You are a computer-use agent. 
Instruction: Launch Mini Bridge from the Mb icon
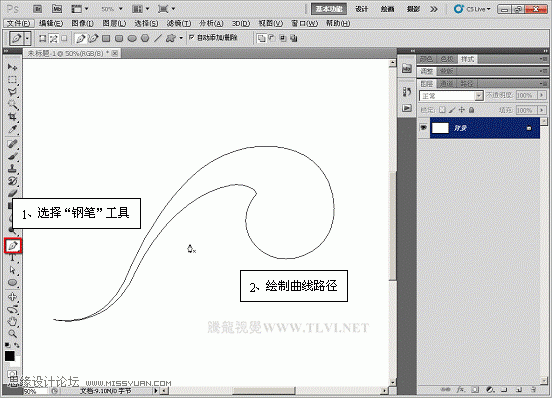pyautogui.click(x=57, y=9)
